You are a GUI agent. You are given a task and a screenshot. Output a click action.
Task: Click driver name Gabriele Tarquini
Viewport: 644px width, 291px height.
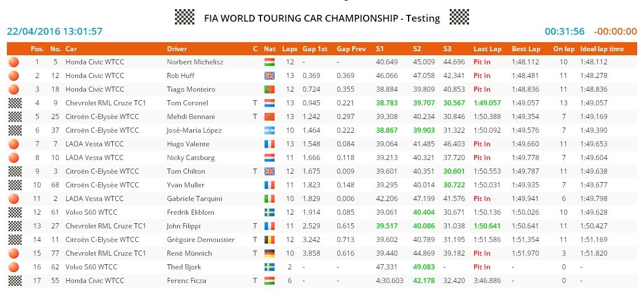194,199
